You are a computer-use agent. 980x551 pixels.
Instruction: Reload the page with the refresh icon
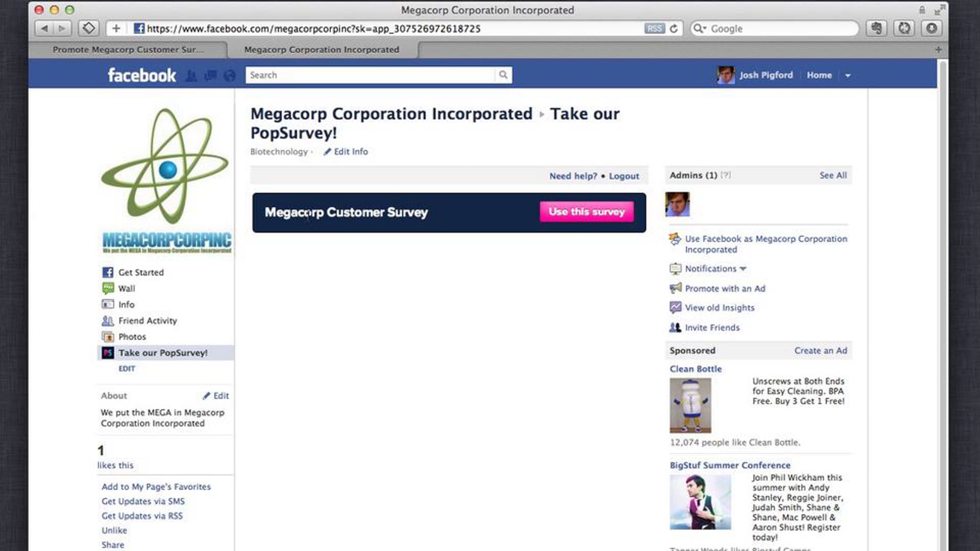tap(674, 29)
